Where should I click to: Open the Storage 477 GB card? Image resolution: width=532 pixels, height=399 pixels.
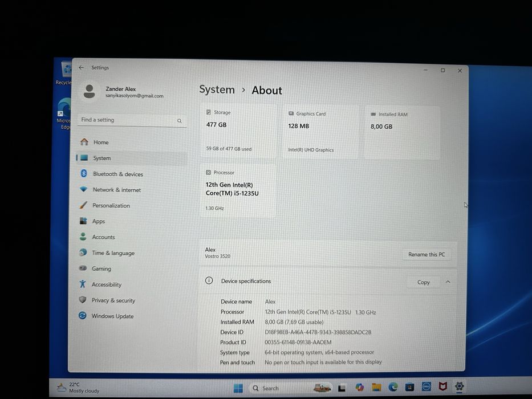(x=238, y=131)
